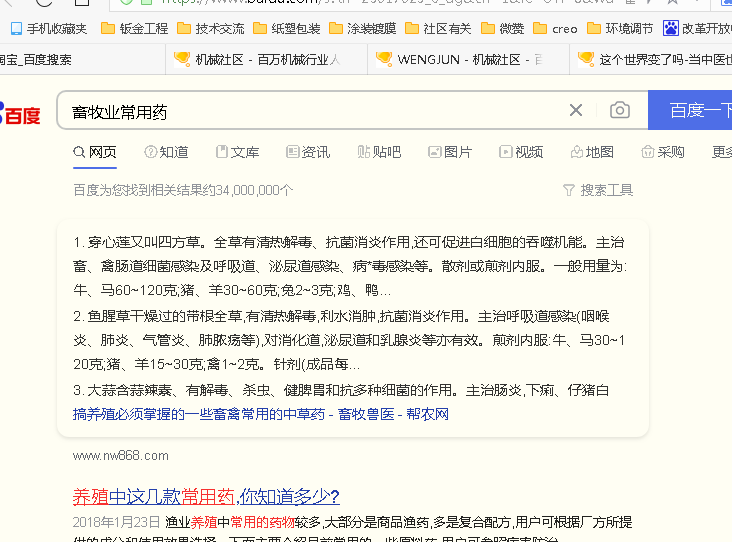Click the Baidu 百度 logo
Viewport: 732px width, 542px height.
(21, 114)
